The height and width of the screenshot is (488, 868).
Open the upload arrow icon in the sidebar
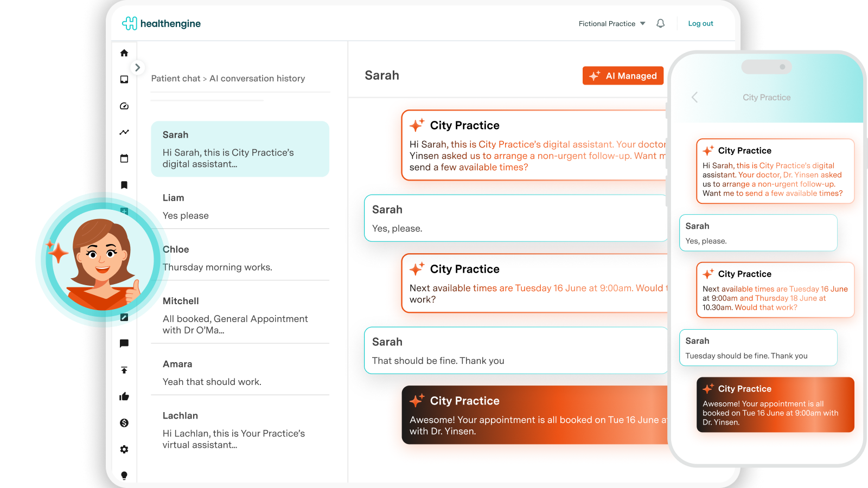click(x=124, y=370)
